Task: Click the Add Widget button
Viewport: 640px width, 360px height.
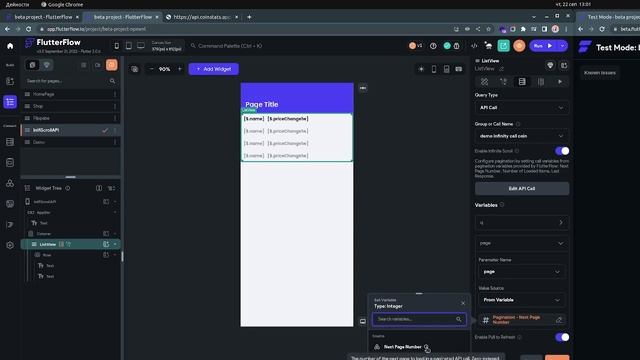Action: (213, 69)
